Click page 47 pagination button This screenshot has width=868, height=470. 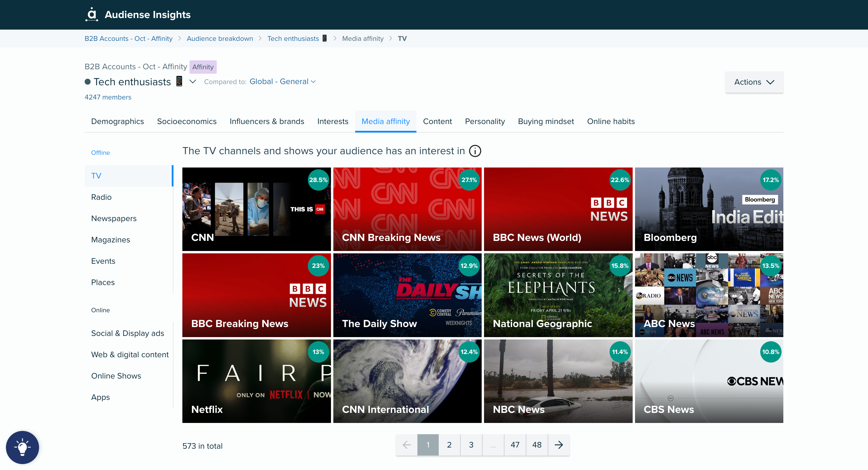point(515,445)
